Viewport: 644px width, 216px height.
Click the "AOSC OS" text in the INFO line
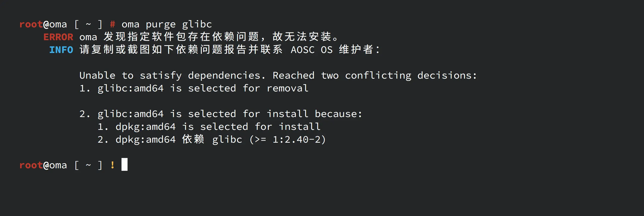[x=312, y=50]
